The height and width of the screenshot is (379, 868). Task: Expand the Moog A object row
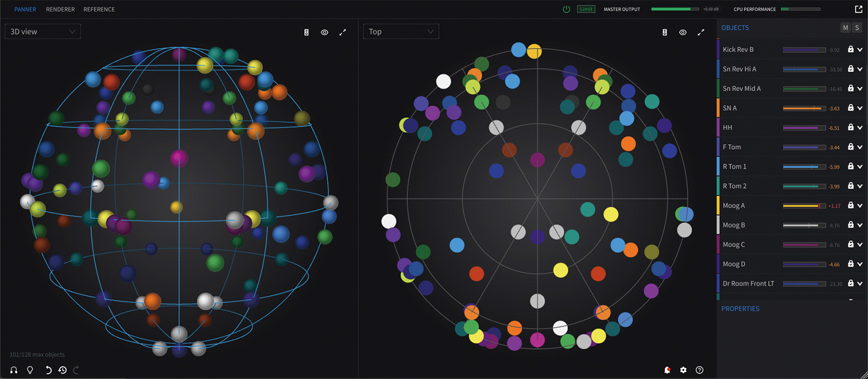[860, 205]
